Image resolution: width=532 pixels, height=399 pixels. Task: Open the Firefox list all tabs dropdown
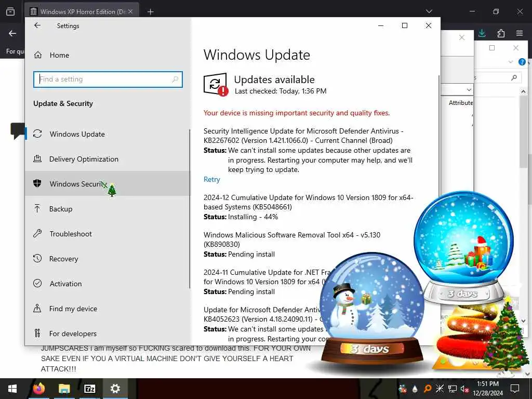429,11
